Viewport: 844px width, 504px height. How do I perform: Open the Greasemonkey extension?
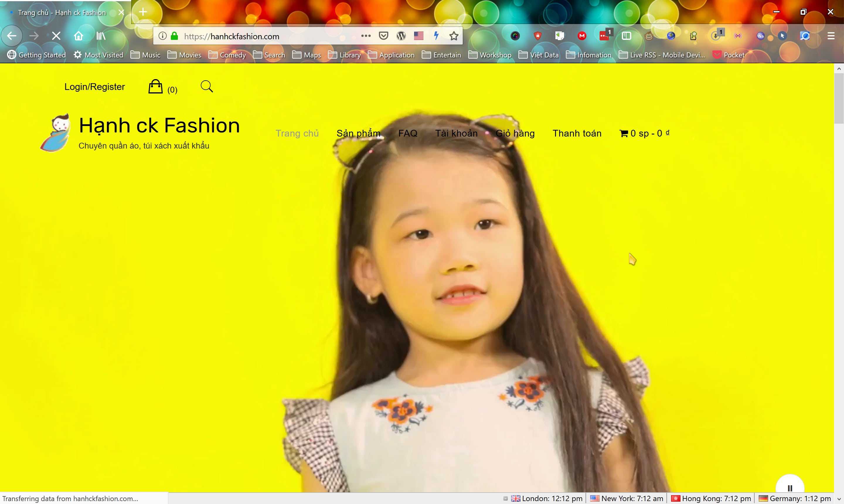(x=649, y=36)
